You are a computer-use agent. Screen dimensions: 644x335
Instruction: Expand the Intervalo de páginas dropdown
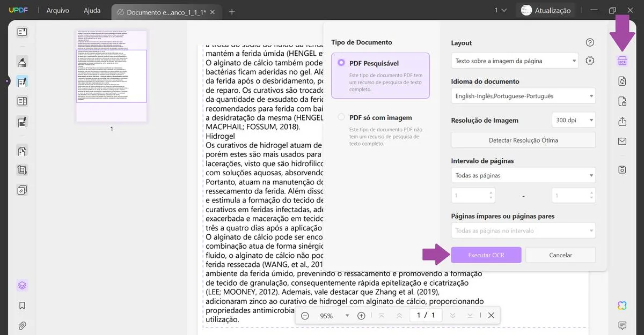(523, 175)
